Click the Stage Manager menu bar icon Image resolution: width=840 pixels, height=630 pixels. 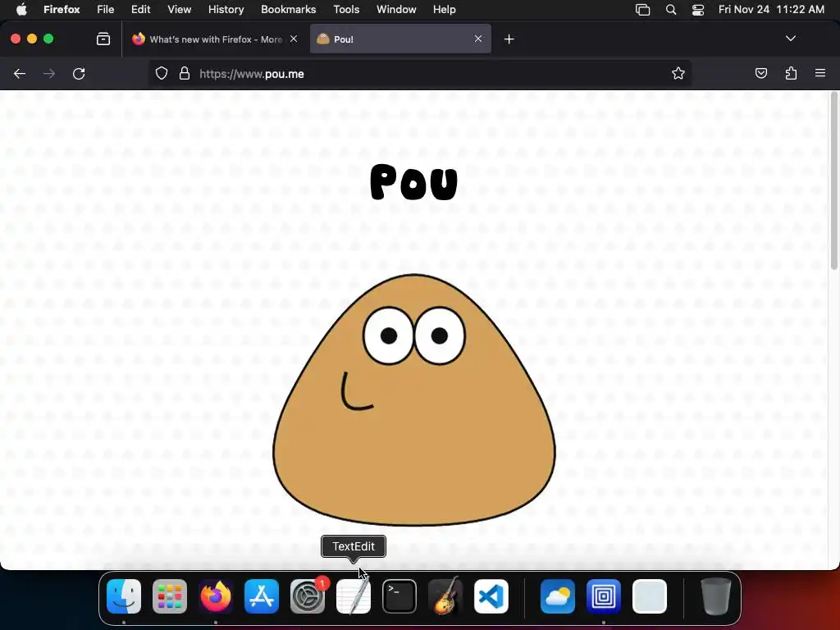(642, 10)
